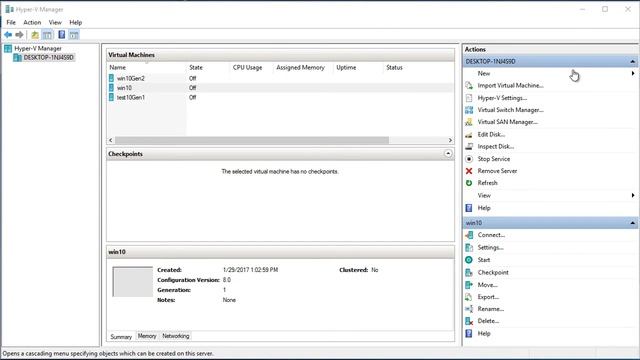Click the Checkpoint icon in Actions
Image resolution: width=640 pixels, height=360 pixels.
point(469,272)
